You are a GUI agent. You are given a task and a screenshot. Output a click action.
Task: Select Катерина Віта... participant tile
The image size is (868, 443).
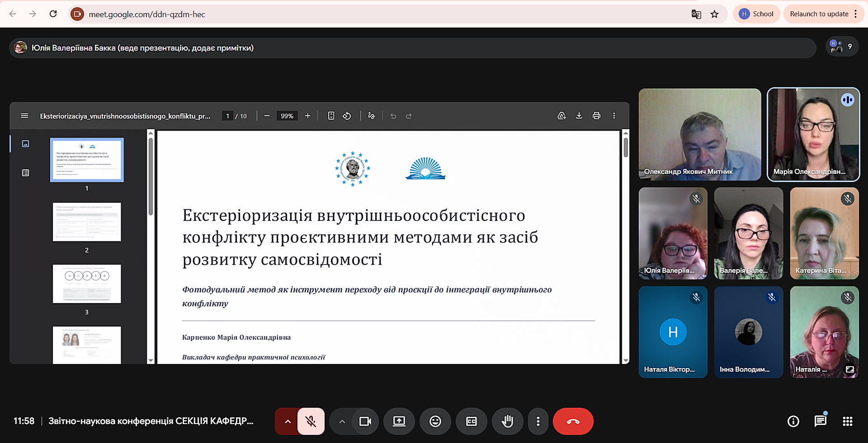pos(825,233)
